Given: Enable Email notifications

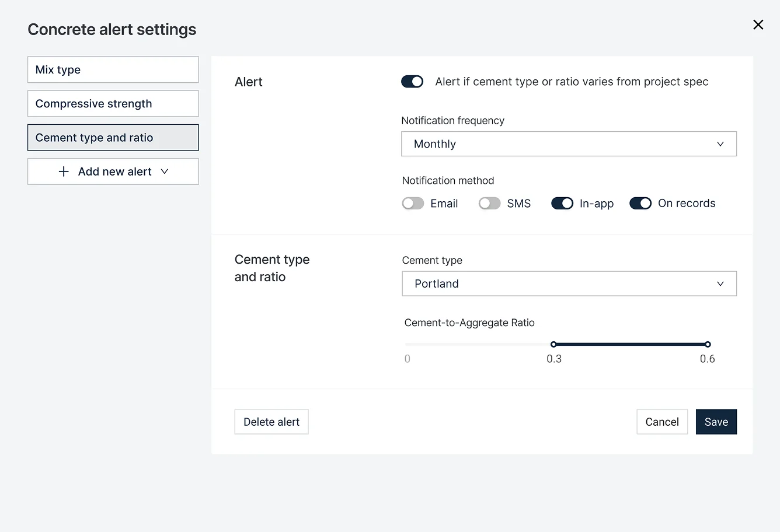Looking at the screenshot, I should tap(413, 204).
